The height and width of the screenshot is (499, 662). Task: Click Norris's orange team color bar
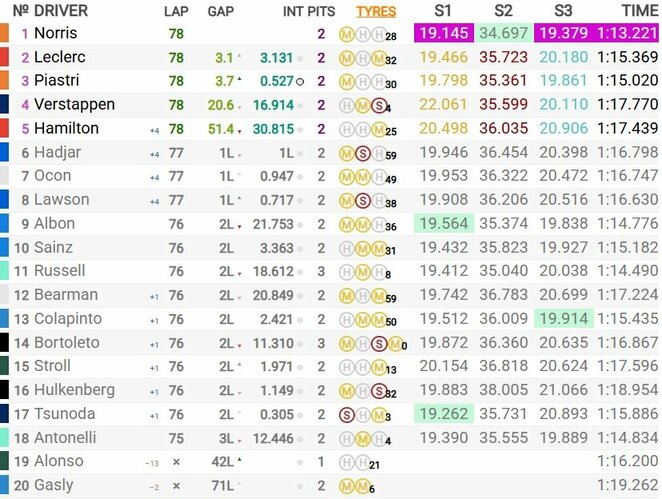[4, 33]
